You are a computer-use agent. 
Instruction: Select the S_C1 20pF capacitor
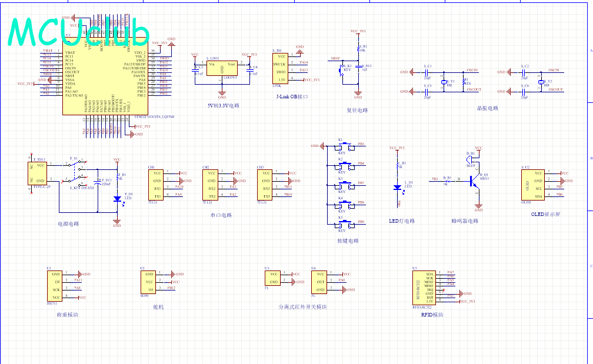point(427,72)
